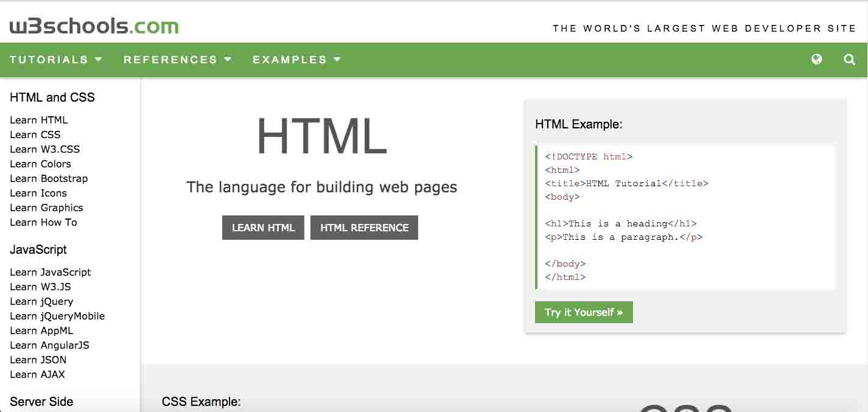This screenshot has width=868, height=412.
Task: Click the 'Server Side' sidebar heading
Action: click(41, 402)
